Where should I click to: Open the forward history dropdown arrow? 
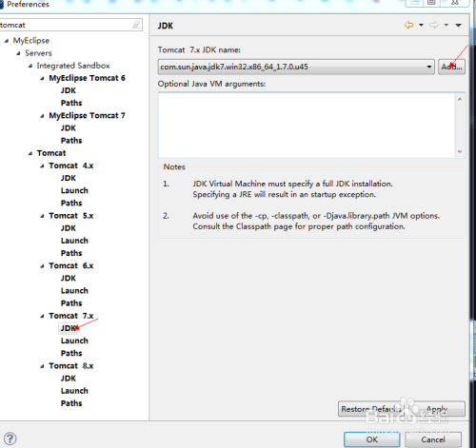tap(446, 25)
